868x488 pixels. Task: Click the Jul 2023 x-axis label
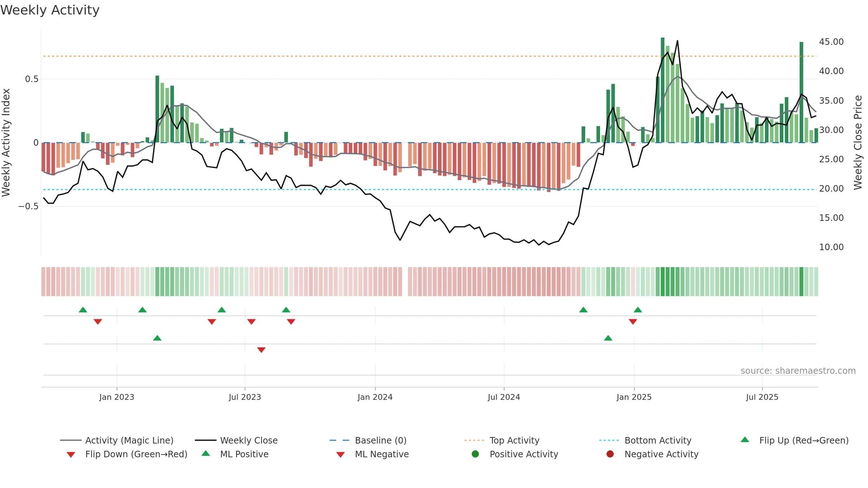pos(245,397)
